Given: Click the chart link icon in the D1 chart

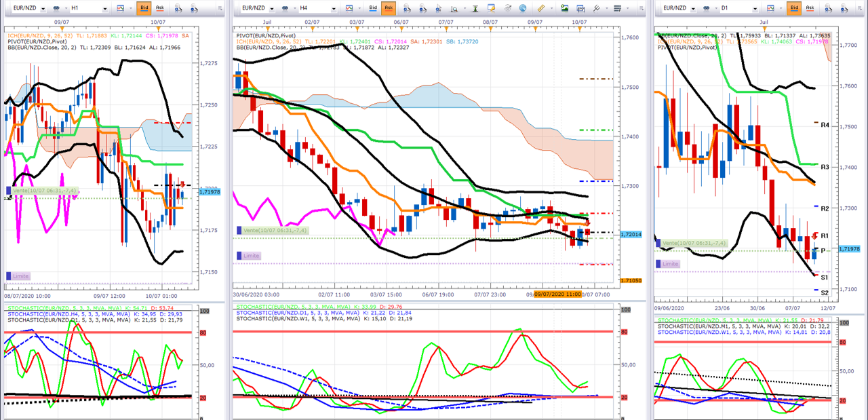Looking at the screenshot, I should click(706, 8).
